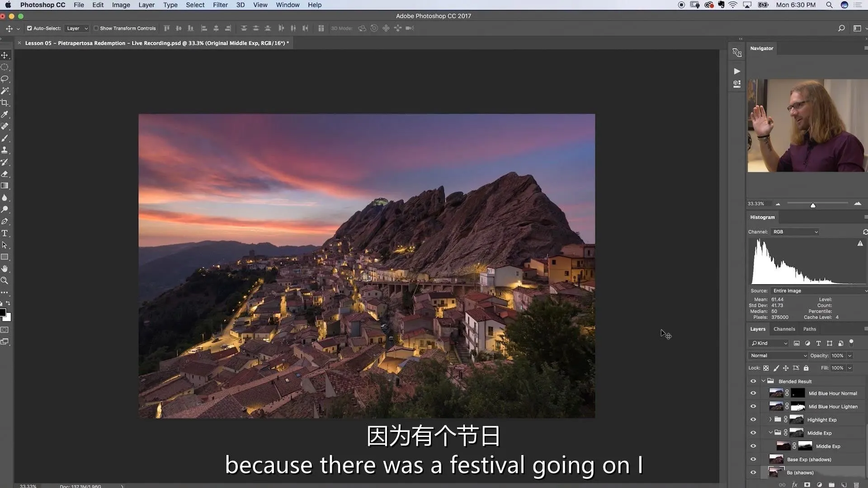Hide the Middle Exp layer

pyautogui.click(x=753, y=446)
